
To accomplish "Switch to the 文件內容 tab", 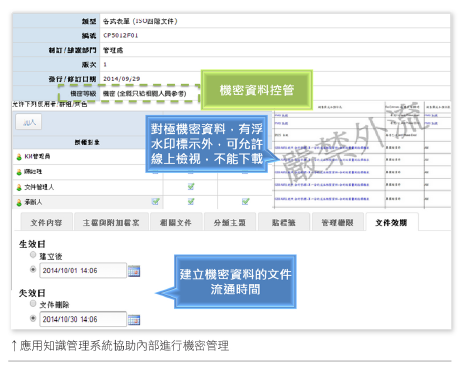I will click(x=46, y=222).
